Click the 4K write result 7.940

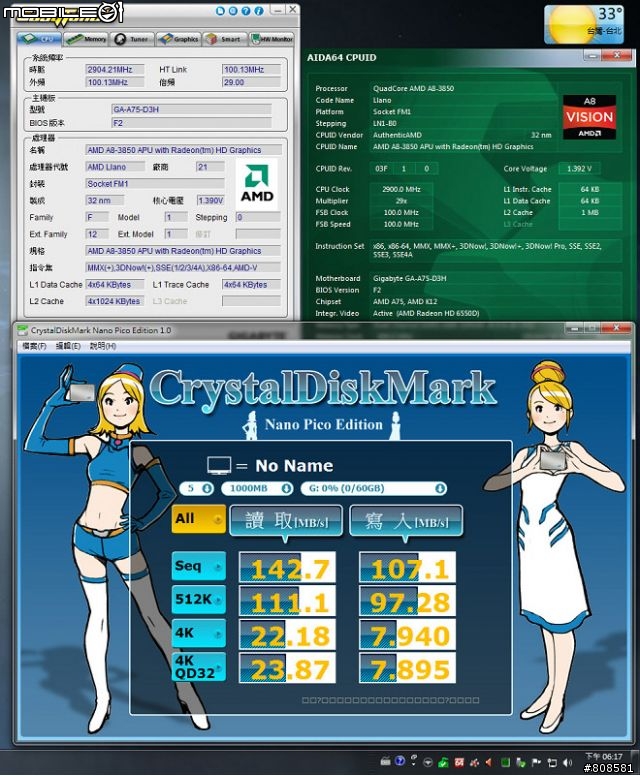(x=407, y=635)
